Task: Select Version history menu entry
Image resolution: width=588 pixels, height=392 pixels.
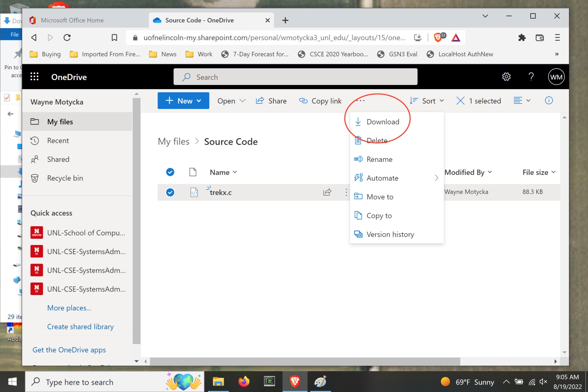Action: point(390,235)
